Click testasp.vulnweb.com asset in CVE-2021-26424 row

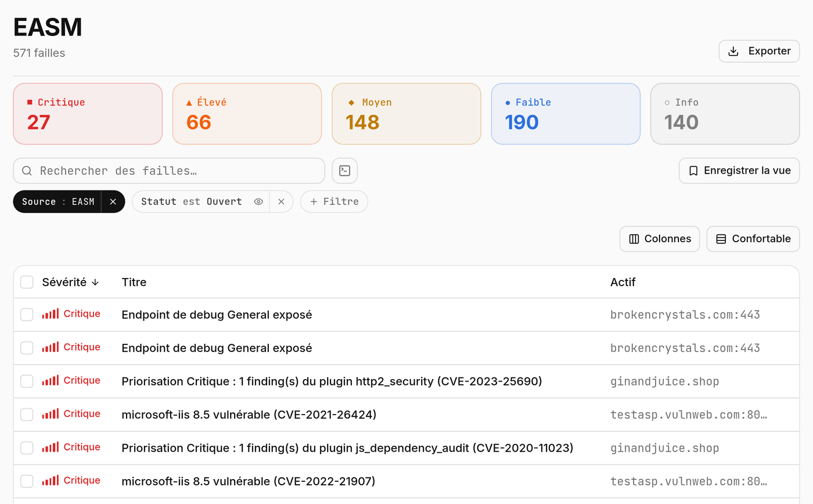tap(689, 415)
